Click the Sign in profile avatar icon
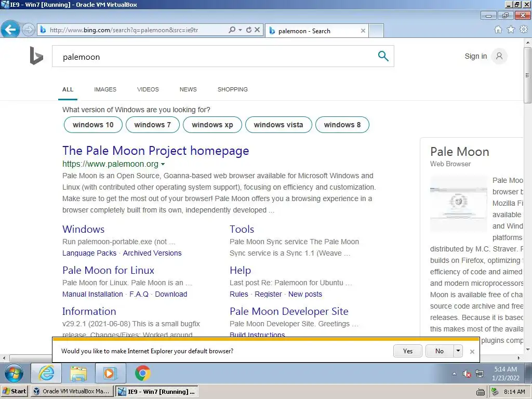Image resolution: width=532 pixels, height=399 pixels. pyautogui.click(x=499, y=56)
